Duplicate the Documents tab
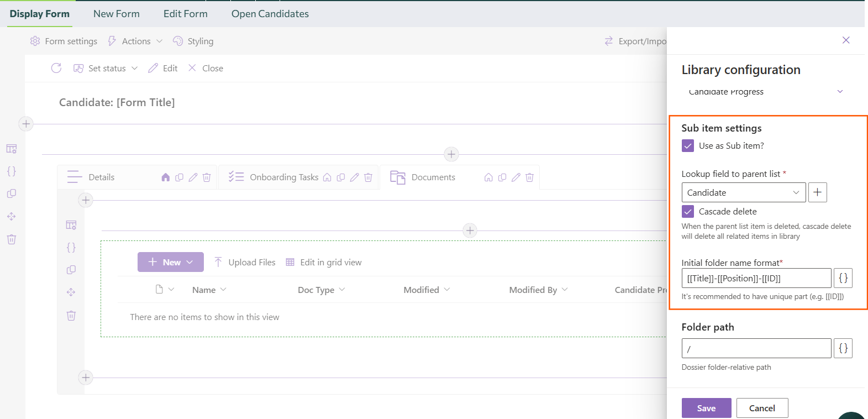The image size is (868, 419). click(502, 177)
